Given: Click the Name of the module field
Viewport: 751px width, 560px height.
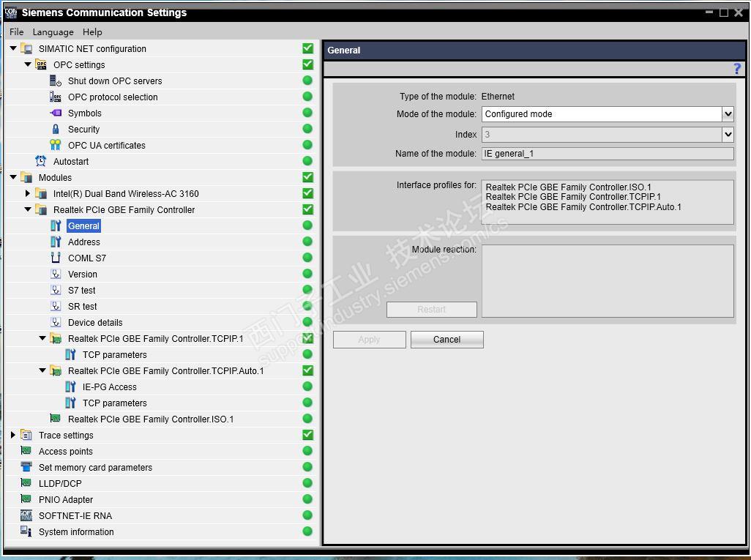Looking at the screenshot, I should (608, 154).
